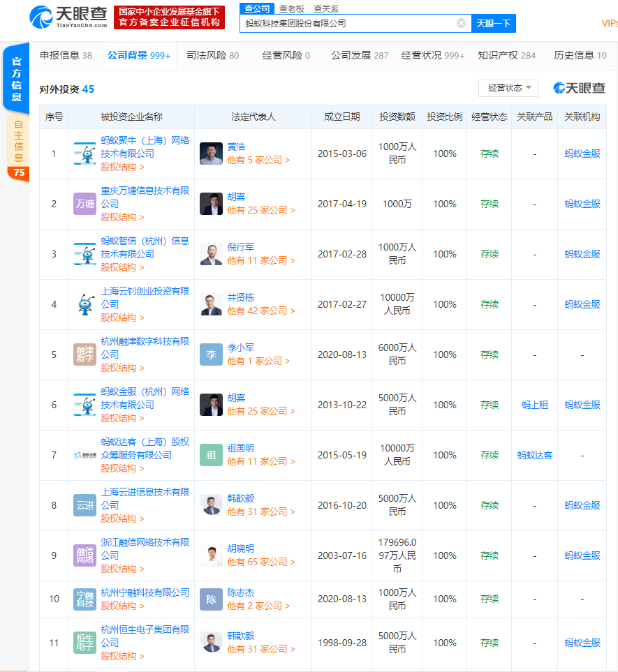The width and height of the screenshot is (618, 672).
Task: Switch to the 经营状况 tab
Action: coord(433,55)
